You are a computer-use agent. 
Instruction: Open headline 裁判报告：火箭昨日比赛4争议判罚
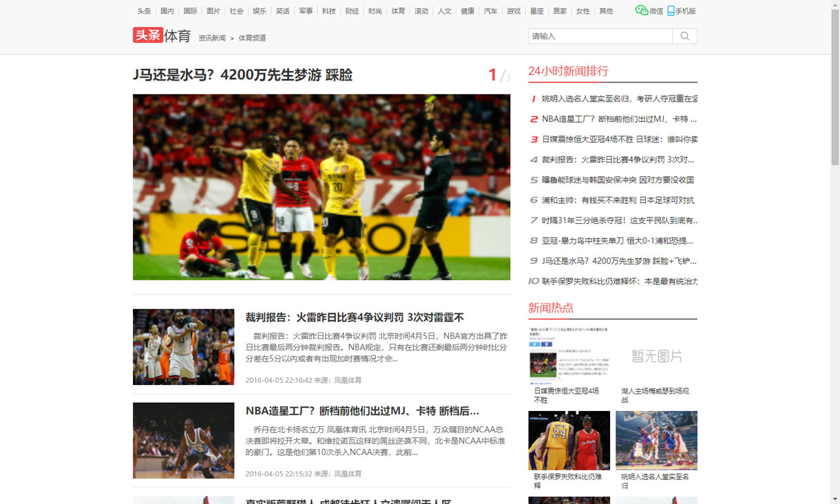[x=355, y=317]
